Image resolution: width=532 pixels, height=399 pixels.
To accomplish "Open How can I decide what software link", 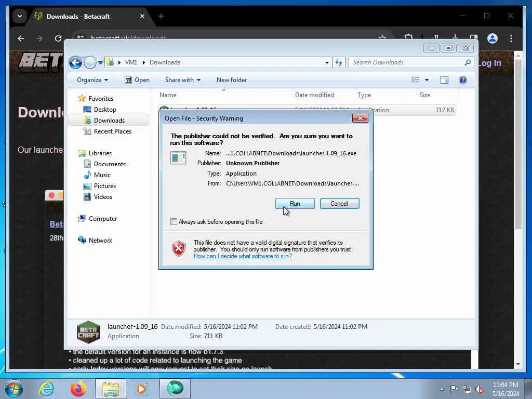I will coord(243,256).
